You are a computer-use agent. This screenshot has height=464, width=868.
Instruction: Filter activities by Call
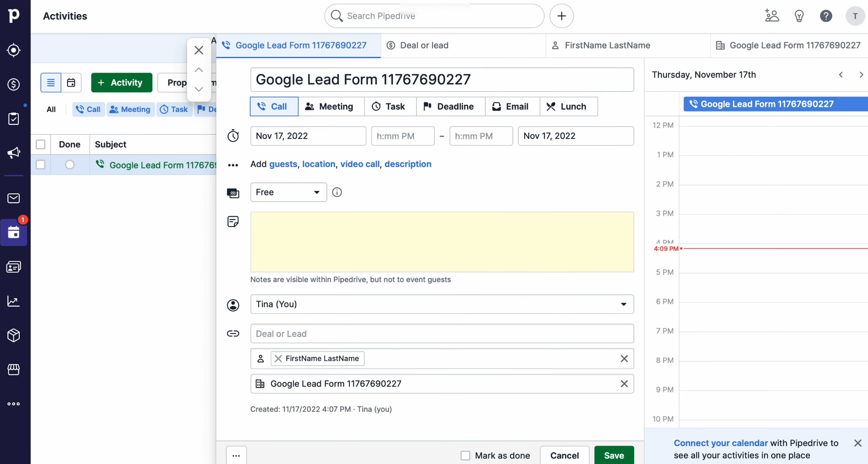pyautogui.click(x=88, y=109)
